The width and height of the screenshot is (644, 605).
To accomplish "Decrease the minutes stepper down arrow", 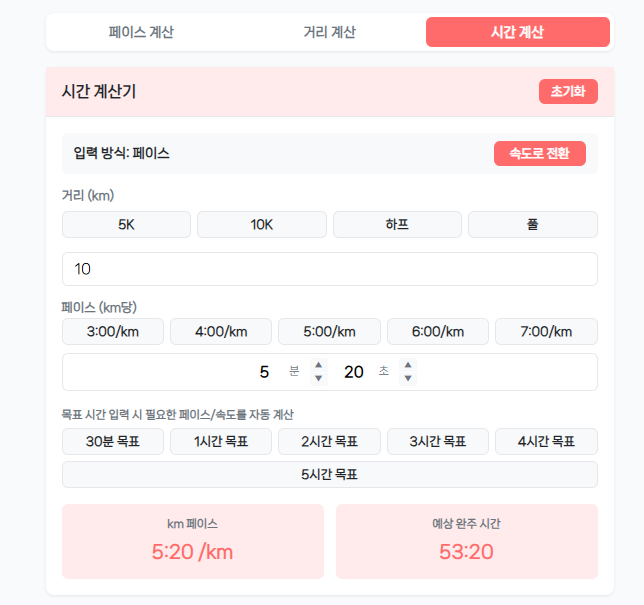I will (x=319, y=379).
